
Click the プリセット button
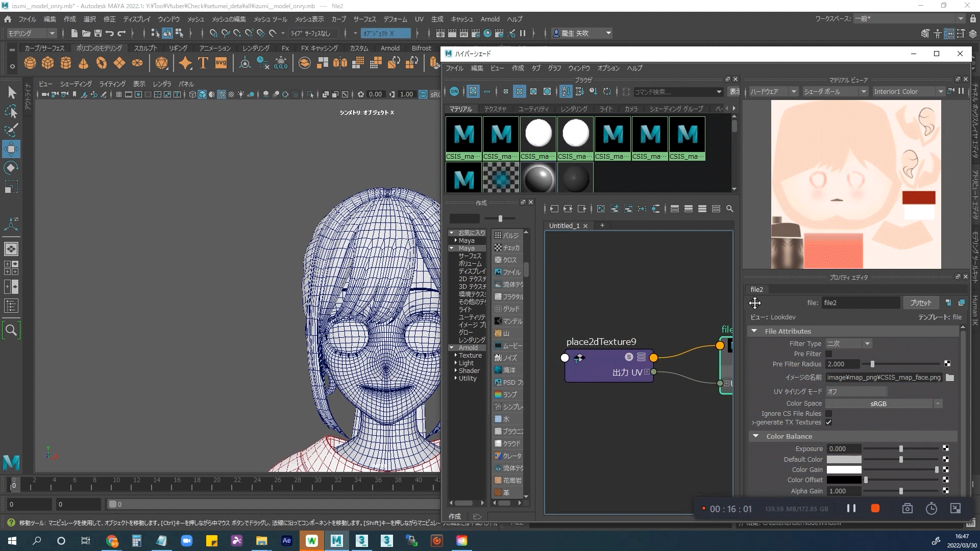(x=920, y=302)
